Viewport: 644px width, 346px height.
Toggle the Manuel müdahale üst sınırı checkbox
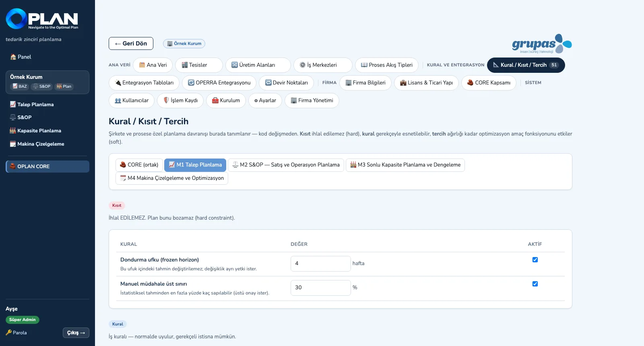point(535,284)
